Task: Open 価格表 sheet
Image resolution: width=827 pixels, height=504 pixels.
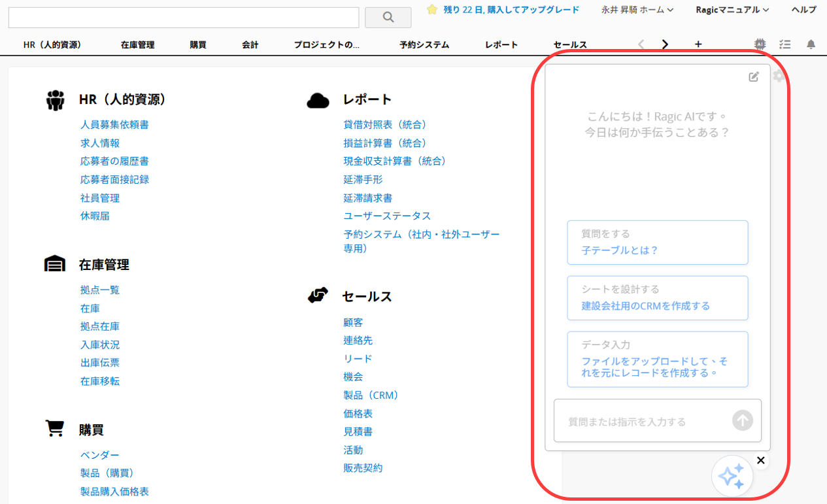Action: (x=358, y=414)
